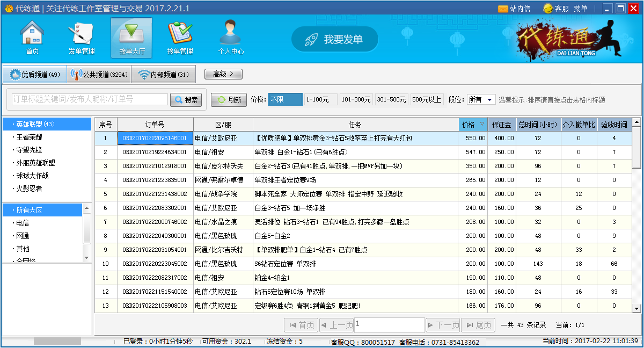The width and height of the screenshot is (644, 348).
Task: Select the 500元以上 price filter
Action: (x=427, y=99)
